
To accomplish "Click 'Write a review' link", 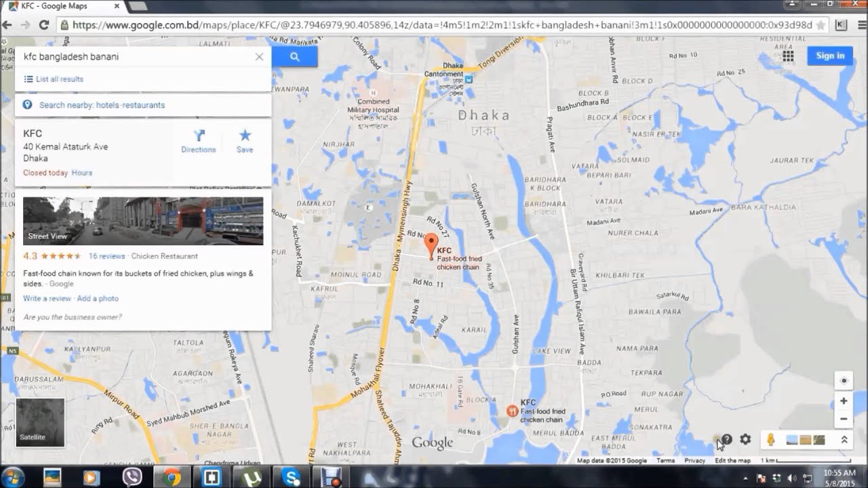I will 47,298.
